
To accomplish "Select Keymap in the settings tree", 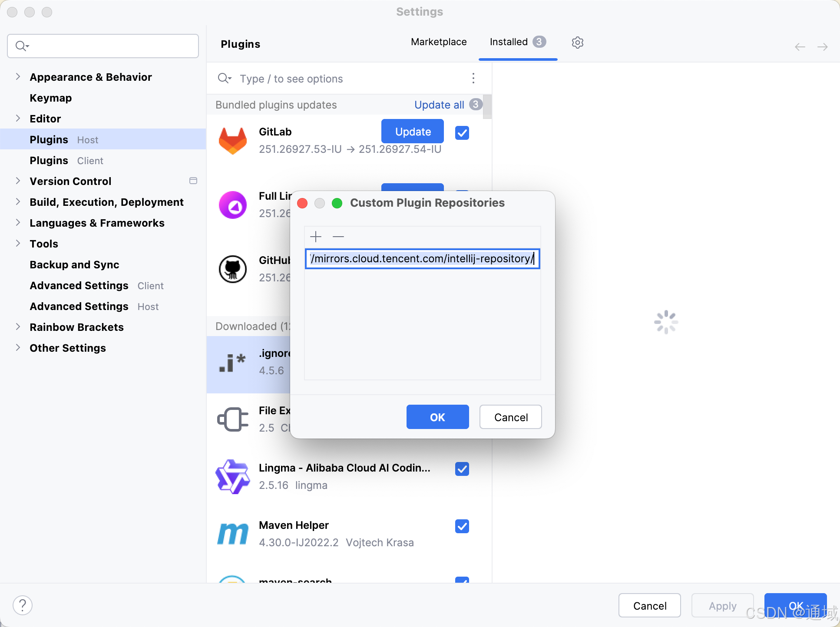I will click(51, 98).
